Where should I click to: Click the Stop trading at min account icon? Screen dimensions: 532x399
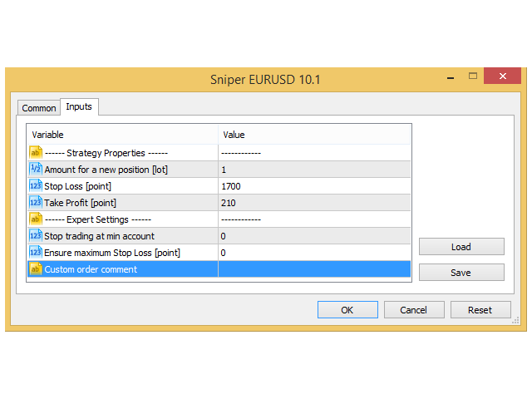tap(36, 236)
